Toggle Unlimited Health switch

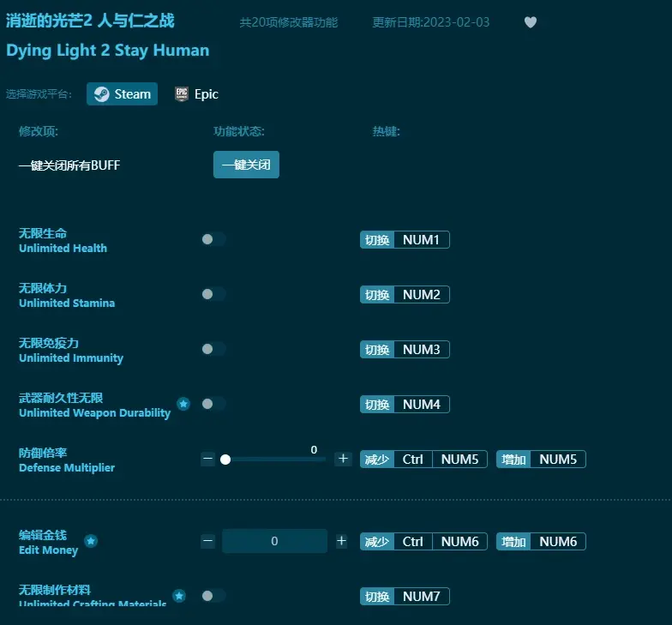click(x=213, y=239)
